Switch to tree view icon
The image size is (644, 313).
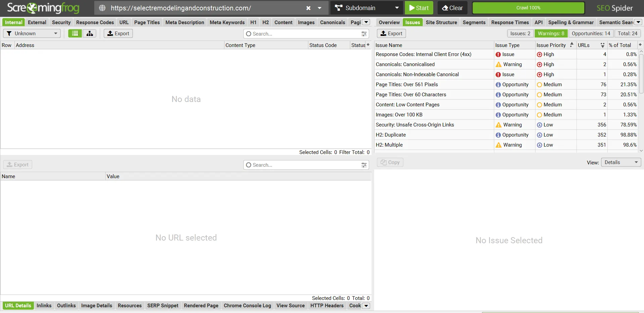[90, 34]
